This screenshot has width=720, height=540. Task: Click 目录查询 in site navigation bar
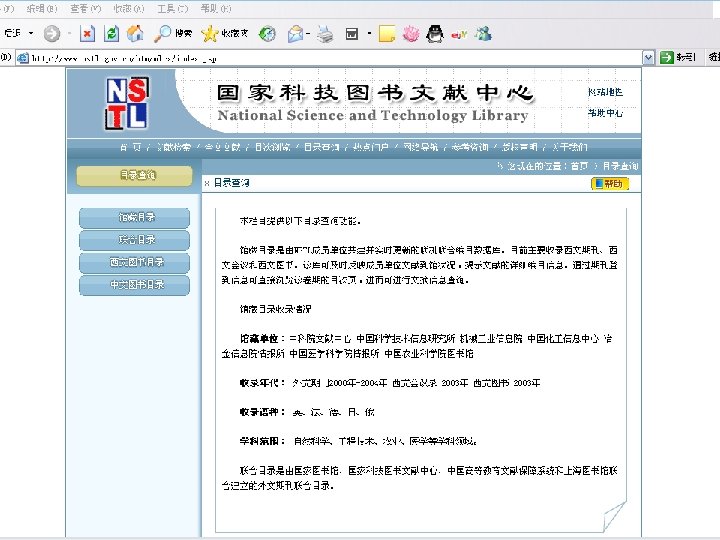(321, 147)
